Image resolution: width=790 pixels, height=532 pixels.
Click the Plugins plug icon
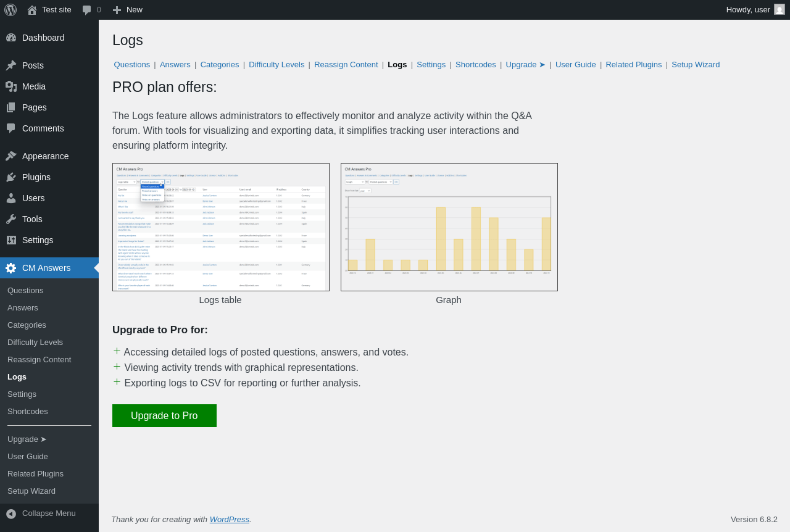[x=11, y=177]
